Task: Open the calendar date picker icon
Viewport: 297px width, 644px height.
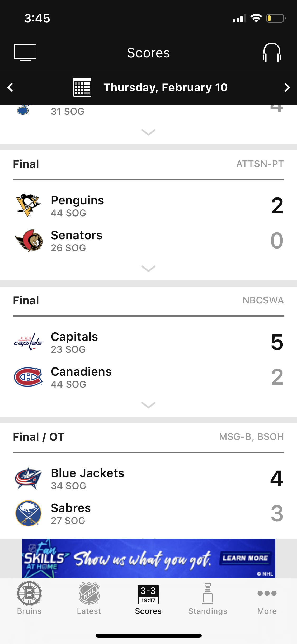Action: tap(82, 87)
